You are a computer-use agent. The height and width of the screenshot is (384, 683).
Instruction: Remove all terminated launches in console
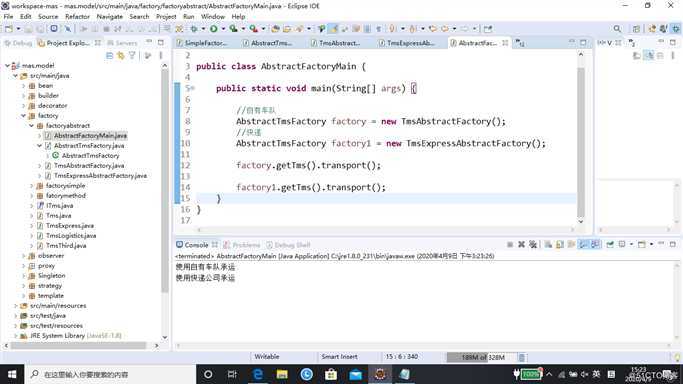pos(533,245)
